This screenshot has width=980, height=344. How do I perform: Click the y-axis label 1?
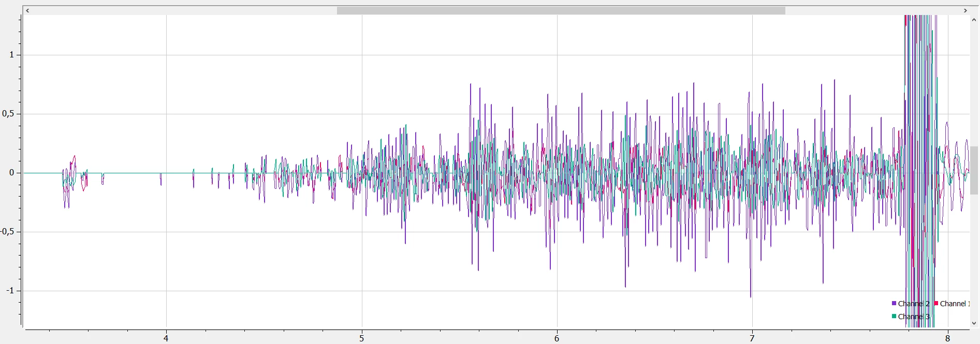pyautogui.click(x=12, y=55)
